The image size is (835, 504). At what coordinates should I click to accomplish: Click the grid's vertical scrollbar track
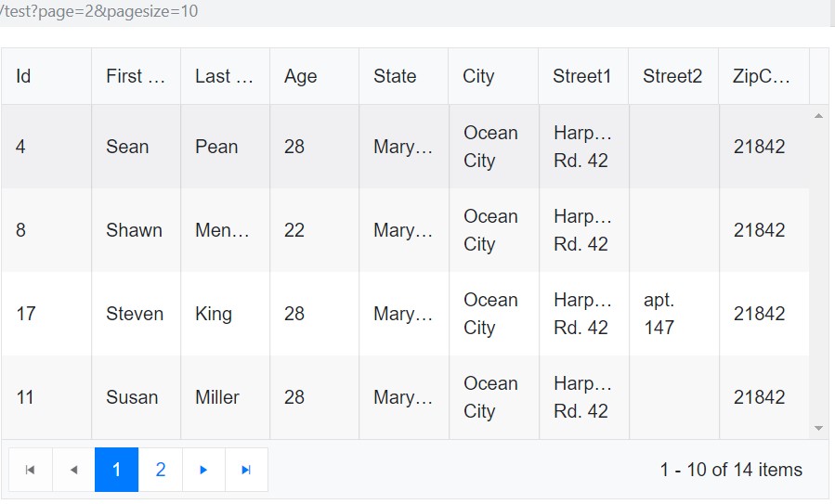(x=818, y=278)
